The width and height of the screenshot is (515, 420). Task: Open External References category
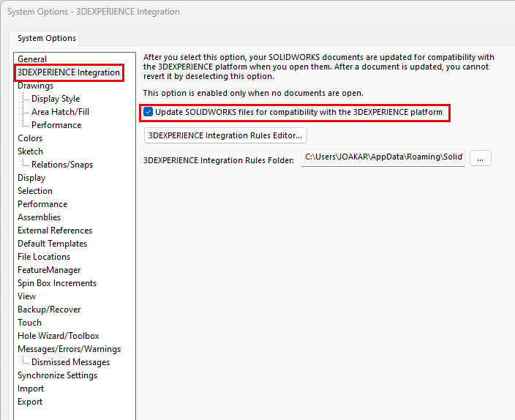point(55,230)
